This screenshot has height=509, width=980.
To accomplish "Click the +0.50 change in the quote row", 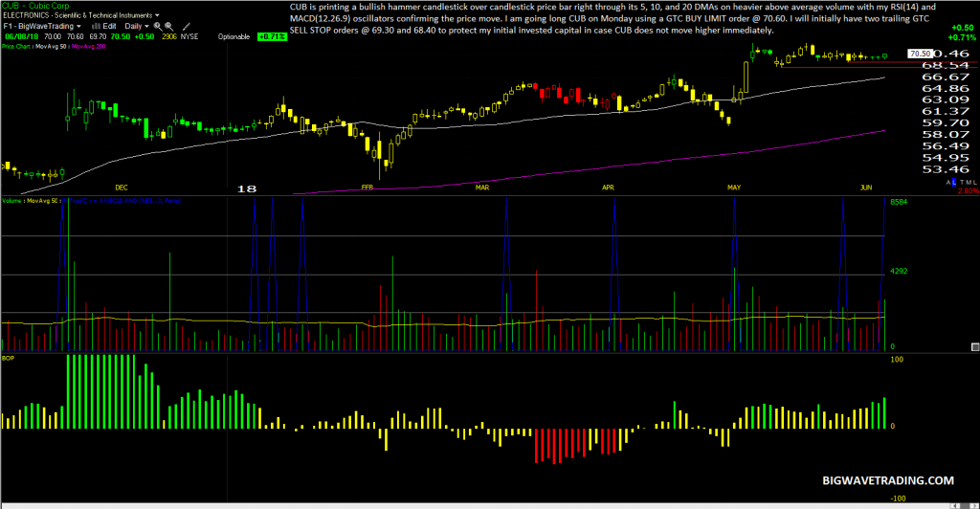I will point(145,37).
